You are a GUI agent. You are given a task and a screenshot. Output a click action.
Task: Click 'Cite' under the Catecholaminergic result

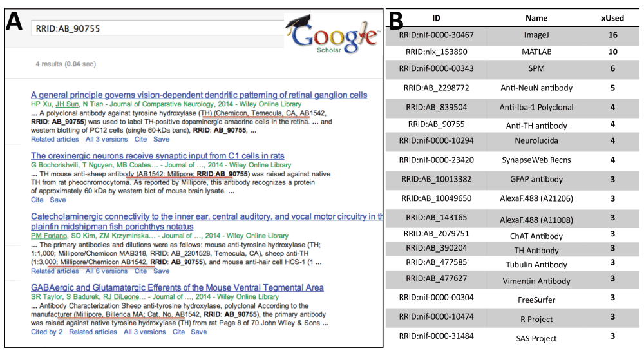140,271
